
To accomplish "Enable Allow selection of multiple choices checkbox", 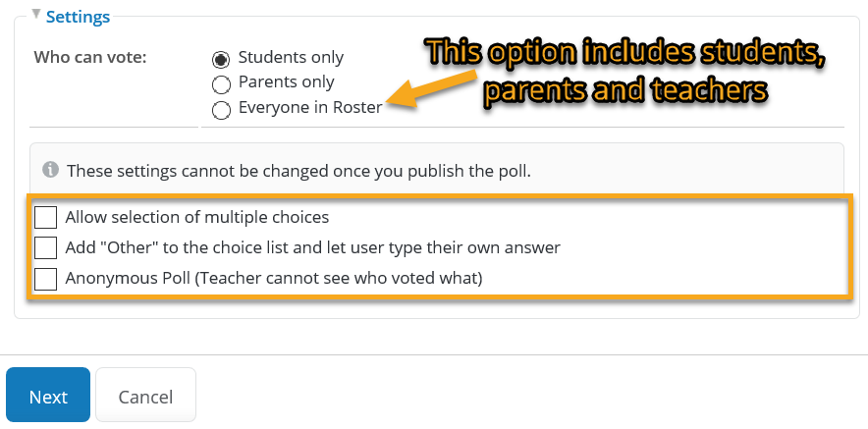I will point(45,217).
